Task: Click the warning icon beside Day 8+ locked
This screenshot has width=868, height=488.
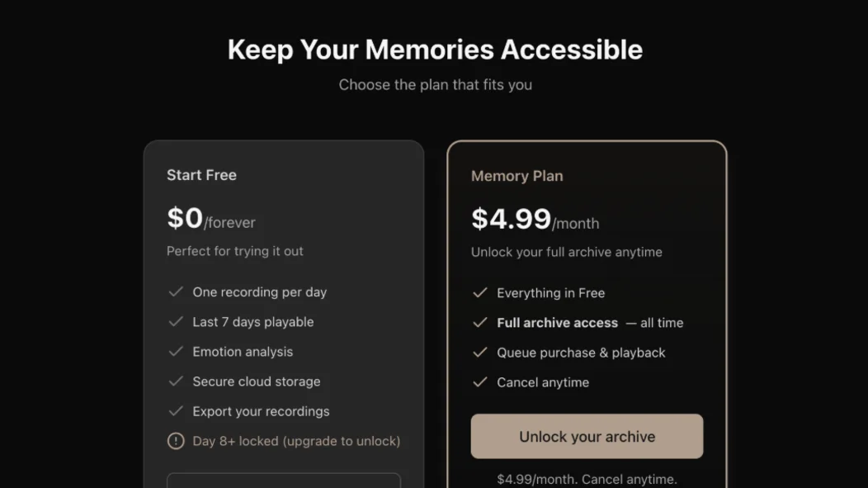Action: (176, 441)
